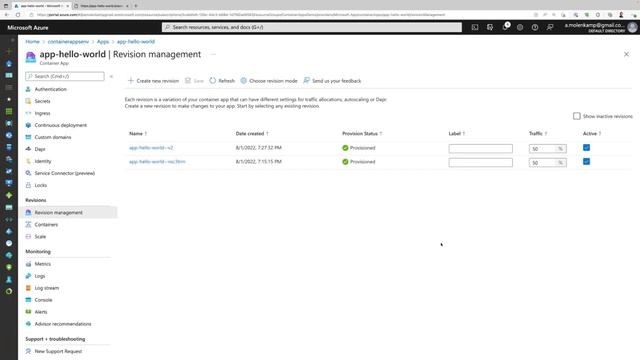Image resolution: width=640 pixels, height=360 pixels.
Task: Open Authentication in the side menu
Action: 50,89
